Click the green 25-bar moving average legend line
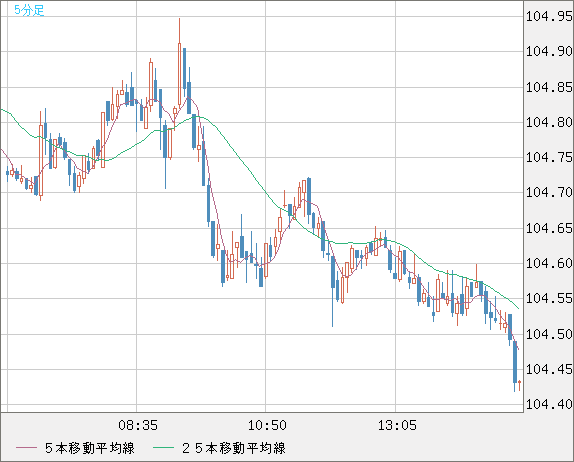 click(163, 448)
